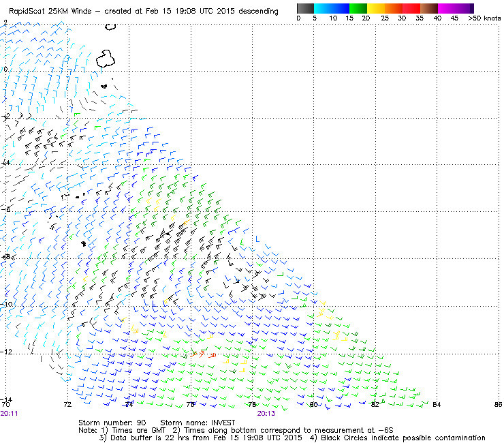Click the legend label '40'
The height and width of the screenshot is (443, 504).
(x=437, y=18)
